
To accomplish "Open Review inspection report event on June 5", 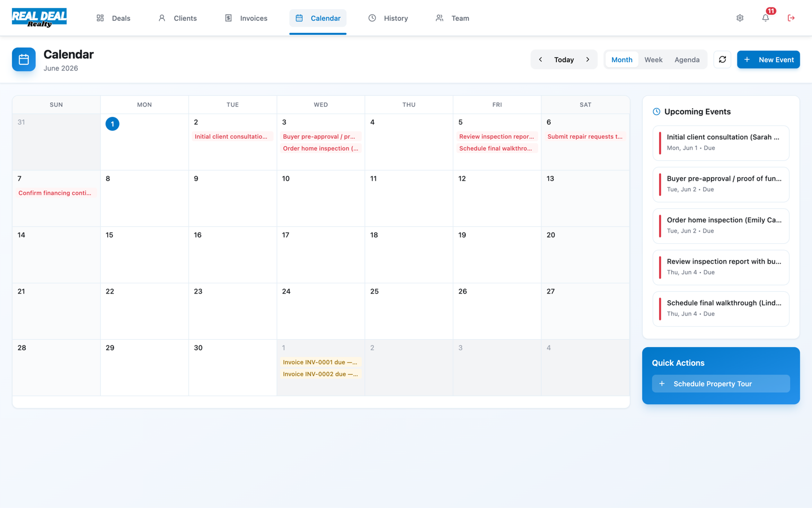I will pos(497,137).
